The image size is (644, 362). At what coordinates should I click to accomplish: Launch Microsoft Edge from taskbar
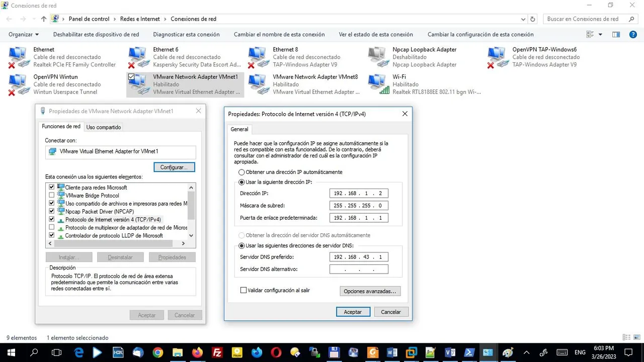[79, 352]
